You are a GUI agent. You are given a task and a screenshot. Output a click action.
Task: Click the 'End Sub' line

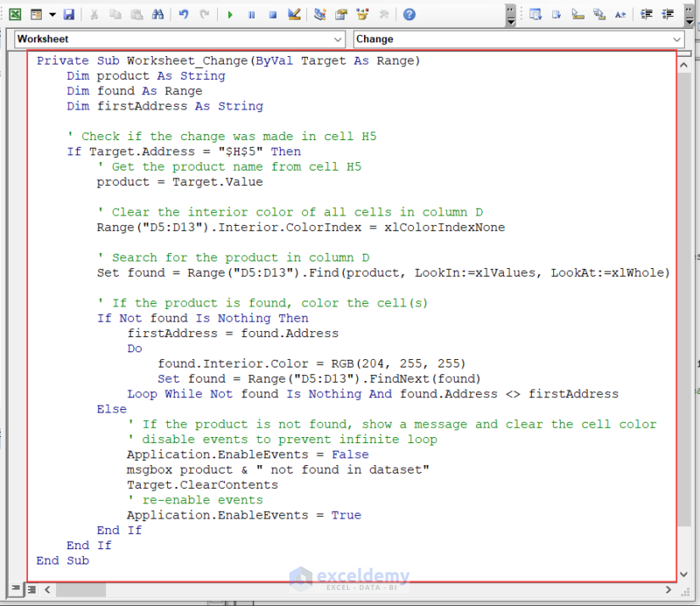tap(63, 561)
